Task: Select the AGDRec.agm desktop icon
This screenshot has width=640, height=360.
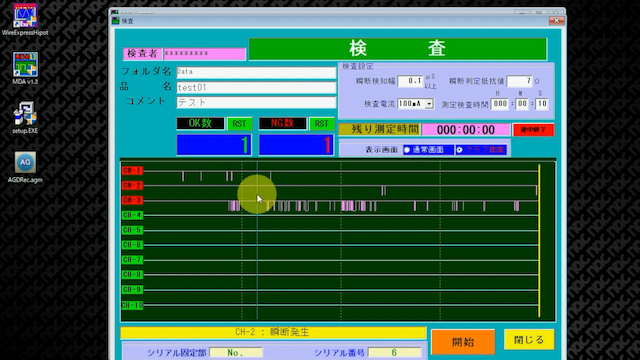Action: tap(25, 167)
